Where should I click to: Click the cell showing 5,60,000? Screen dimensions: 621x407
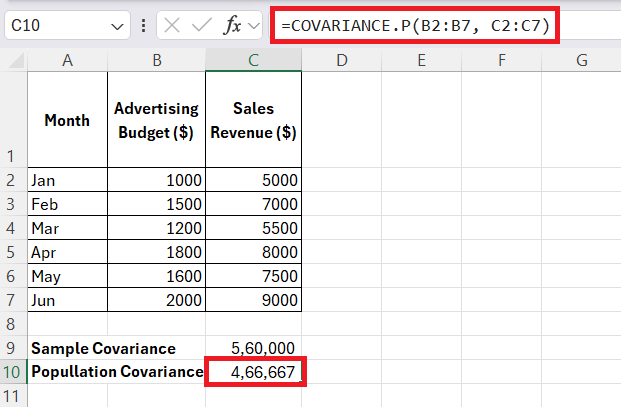point(253,348)
